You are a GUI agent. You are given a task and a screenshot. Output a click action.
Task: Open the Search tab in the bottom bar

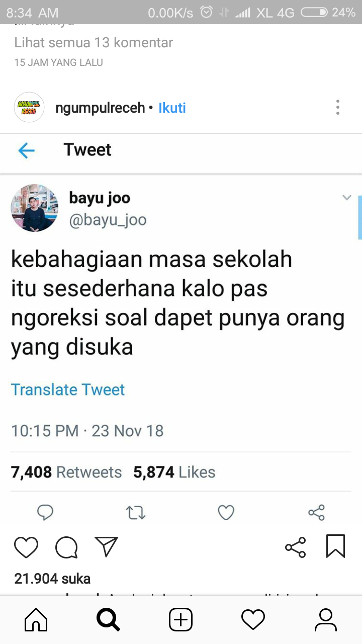click(x=108, y=620)
